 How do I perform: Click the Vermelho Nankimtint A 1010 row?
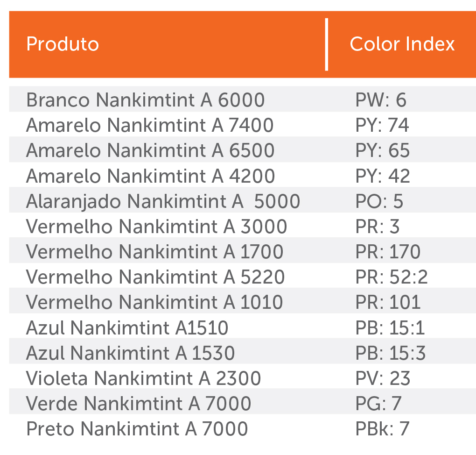[154, 302]
